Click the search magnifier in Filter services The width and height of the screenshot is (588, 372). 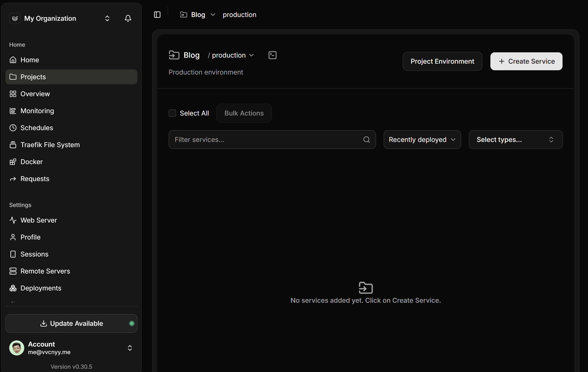(366, 140)
